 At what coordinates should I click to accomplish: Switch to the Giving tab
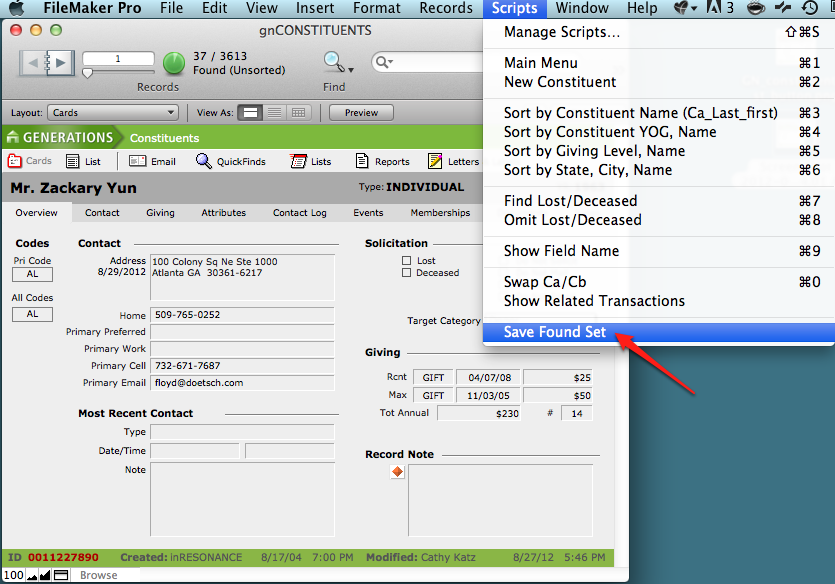pyautogui.click(x=160, y=213)
